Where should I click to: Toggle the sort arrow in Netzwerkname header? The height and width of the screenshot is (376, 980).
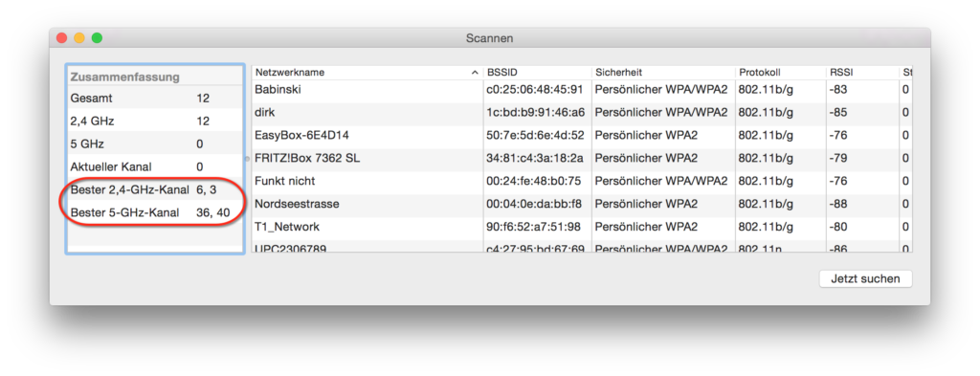(475, 73)
